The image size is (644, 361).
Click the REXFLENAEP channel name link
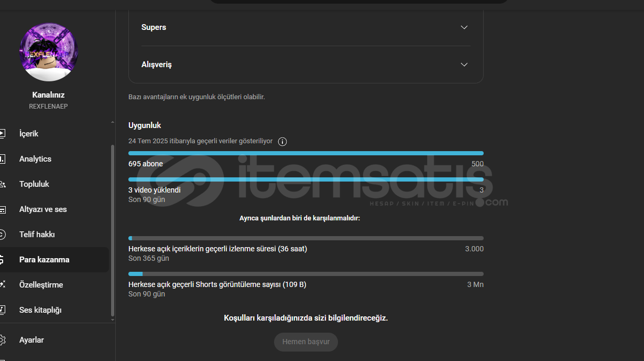48,106
